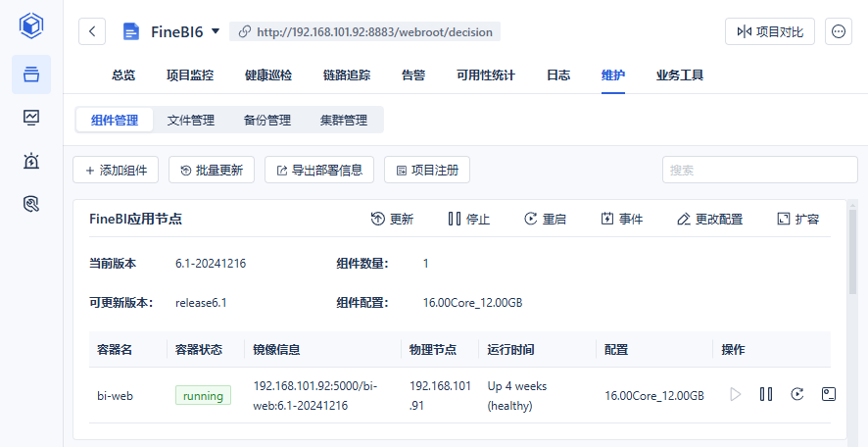Screen dimensions: 868x447
Task: Select the 备份管理 sub-tab
Action: click(x=267, y=121)
